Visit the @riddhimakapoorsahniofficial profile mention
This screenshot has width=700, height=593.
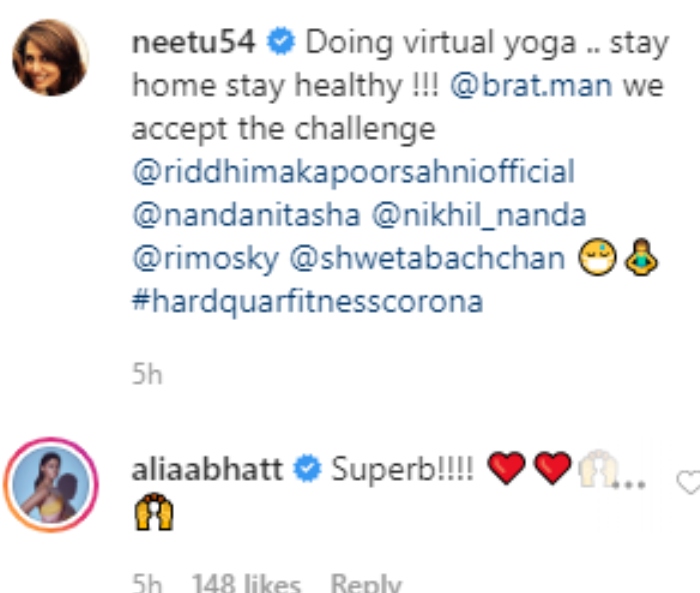353,171
